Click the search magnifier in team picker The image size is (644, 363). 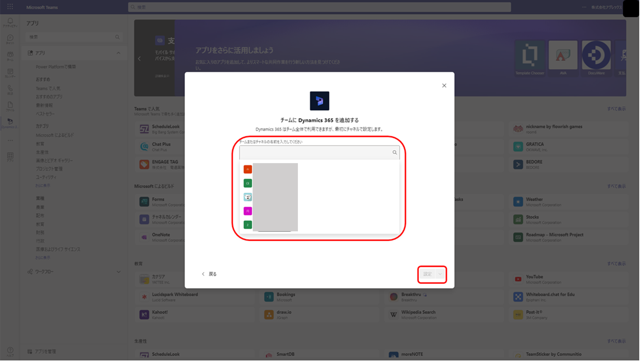tap(395, 153)
